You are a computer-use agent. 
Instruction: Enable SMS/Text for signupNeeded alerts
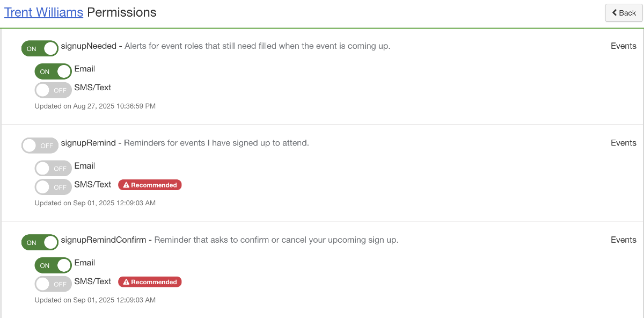click(53, 90)
